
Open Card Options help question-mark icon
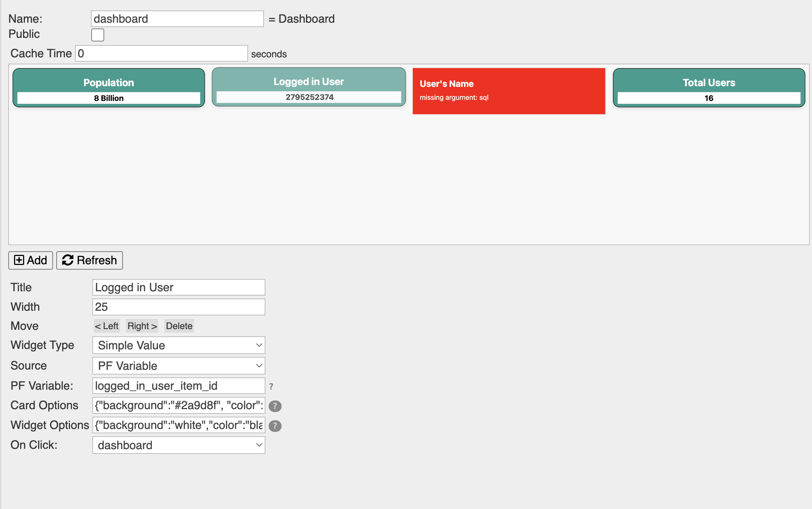tap(275, 406)
